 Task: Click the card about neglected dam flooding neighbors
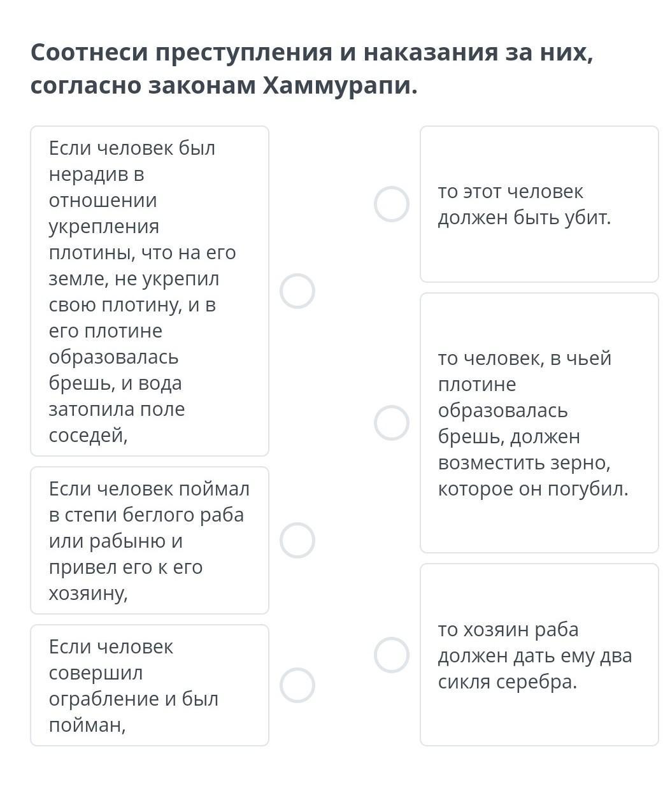[x=150, y=291]
